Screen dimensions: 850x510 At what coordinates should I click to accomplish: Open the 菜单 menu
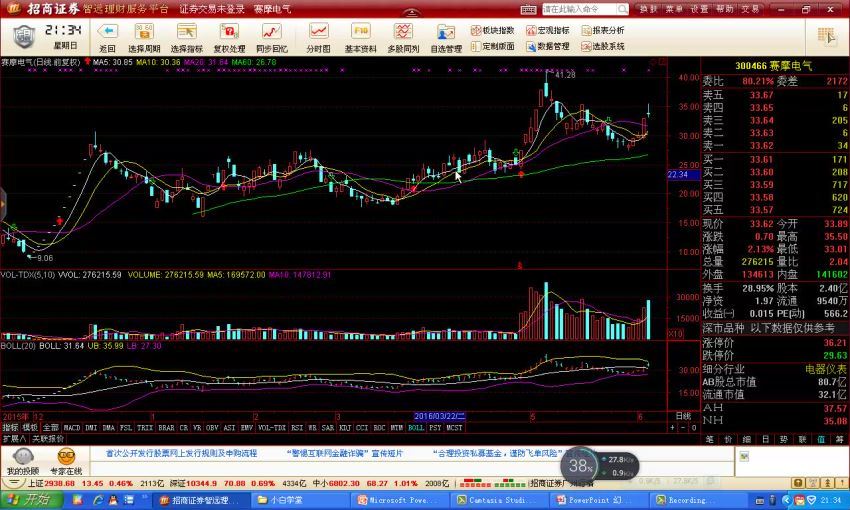674,9
